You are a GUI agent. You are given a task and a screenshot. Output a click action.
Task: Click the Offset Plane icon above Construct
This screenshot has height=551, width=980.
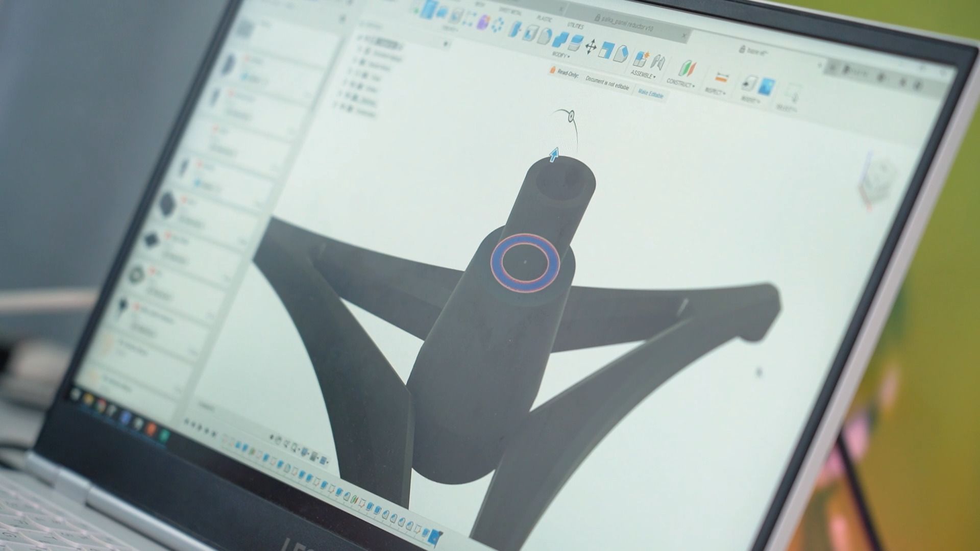[687, 68]
